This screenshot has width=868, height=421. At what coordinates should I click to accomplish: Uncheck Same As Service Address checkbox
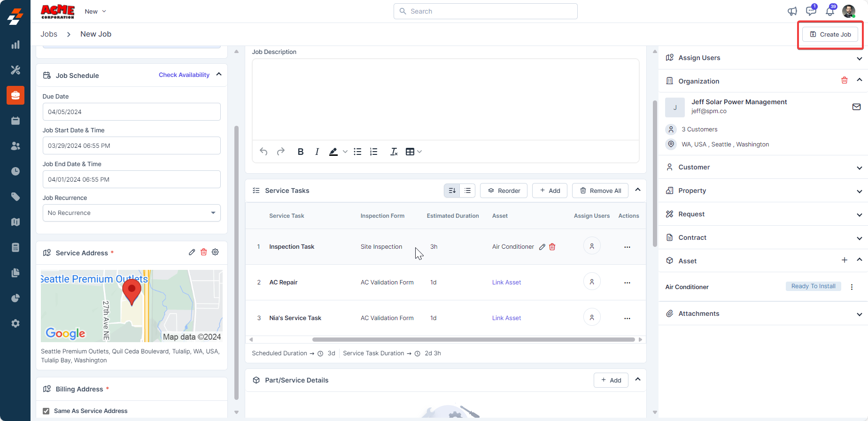(46, 411)
